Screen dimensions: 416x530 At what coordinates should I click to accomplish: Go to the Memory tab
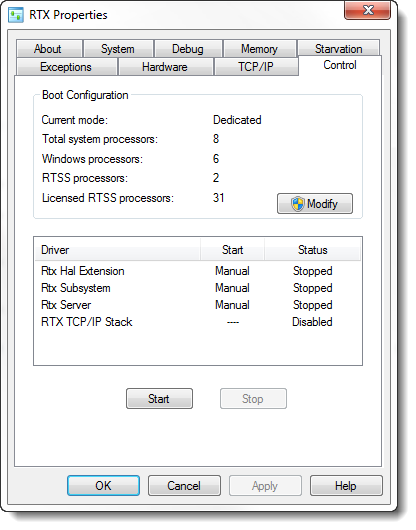[x=260, y=49]
